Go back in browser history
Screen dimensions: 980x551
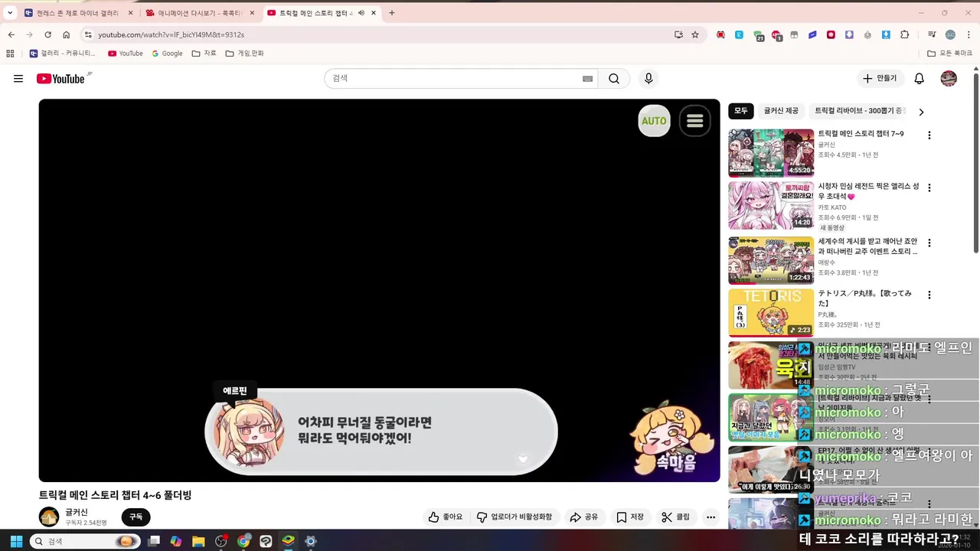coord(11,34)
